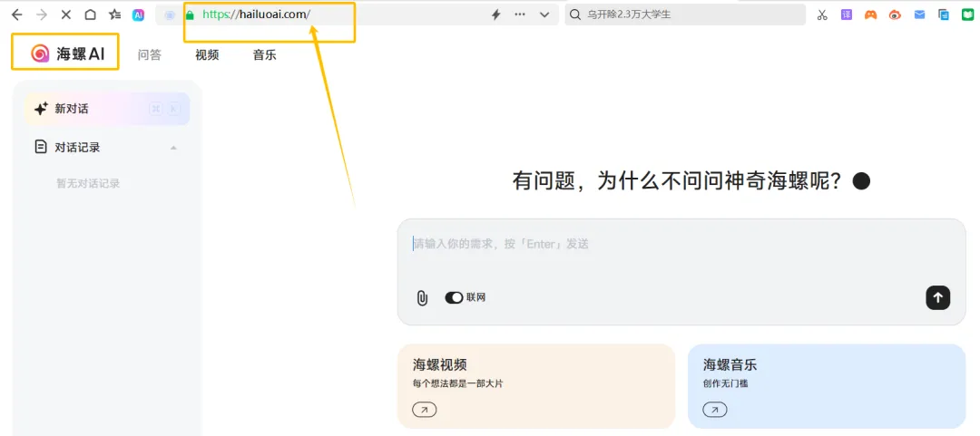Click the 创作无门槛 subtitle

(725, 383)
